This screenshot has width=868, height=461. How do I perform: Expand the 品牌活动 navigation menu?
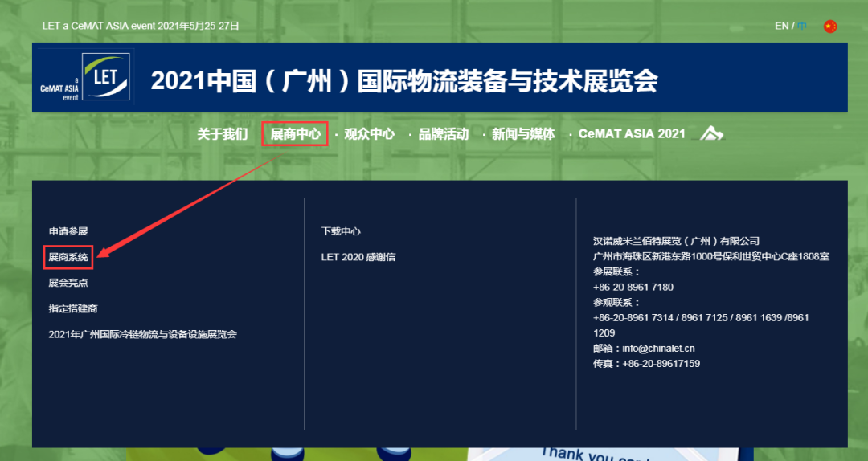click(x=443, y=134)
